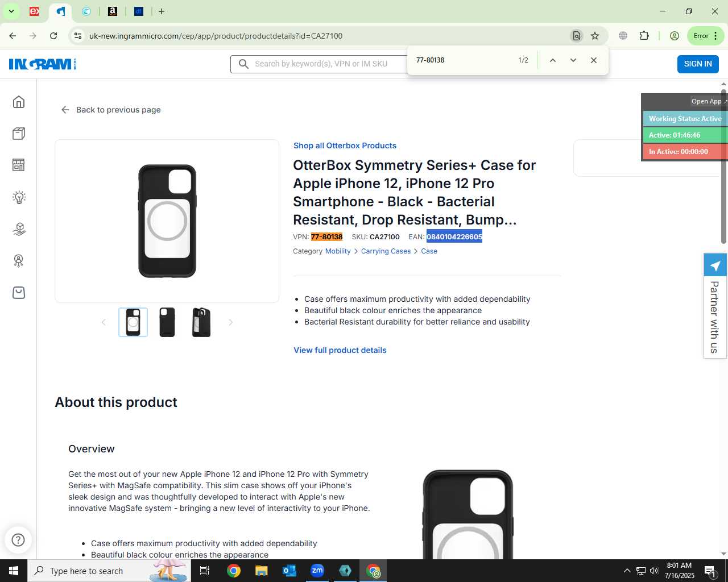Click the page vertical scrollbar
Screen dimensions: 728x582
pyautogui.click(x=723, y=166)
